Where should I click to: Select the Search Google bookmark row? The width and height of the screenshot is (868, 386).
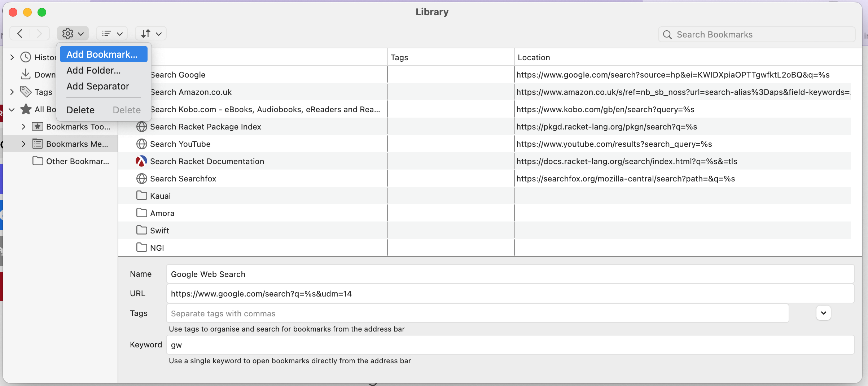(x=484, y=75)
